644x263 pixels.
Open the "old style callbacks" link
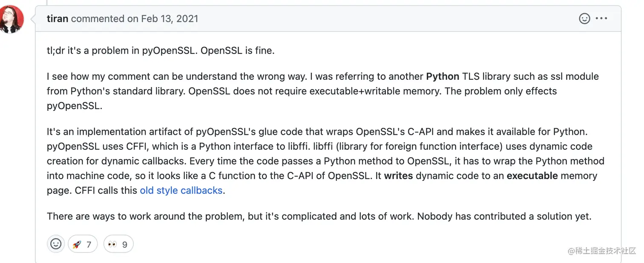click(x=181, y=190)
